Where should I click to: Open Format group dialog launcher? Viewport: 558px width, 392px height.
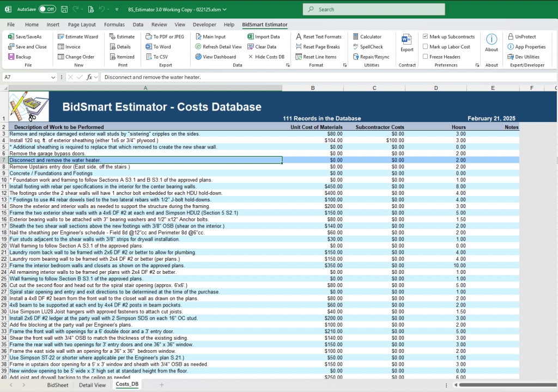click(344, 65)
